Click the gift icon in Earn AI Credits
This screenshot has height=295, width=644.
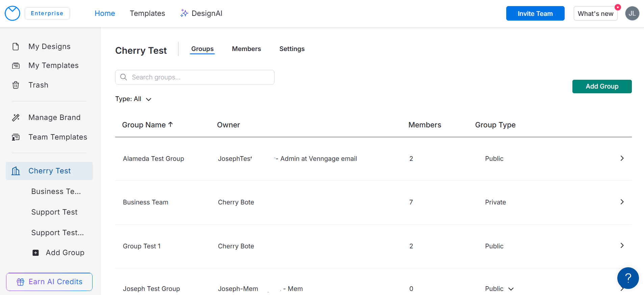[21, 282]
